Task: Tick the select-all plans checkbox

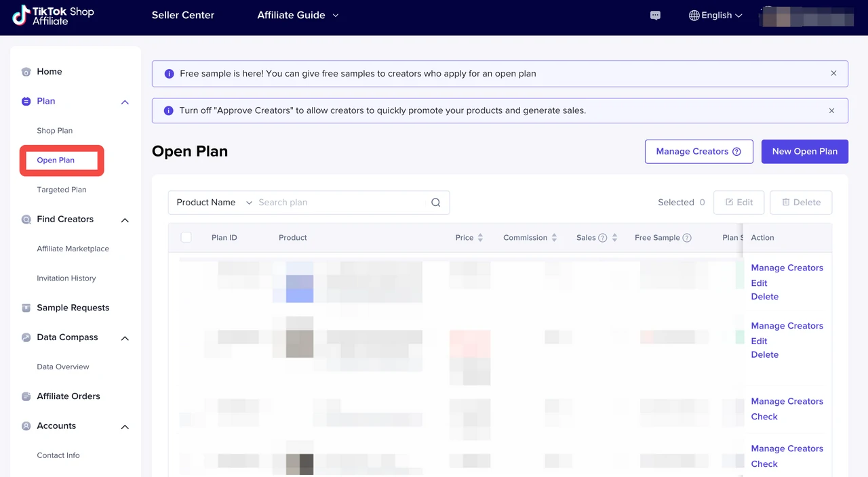Action: (186, 237)
